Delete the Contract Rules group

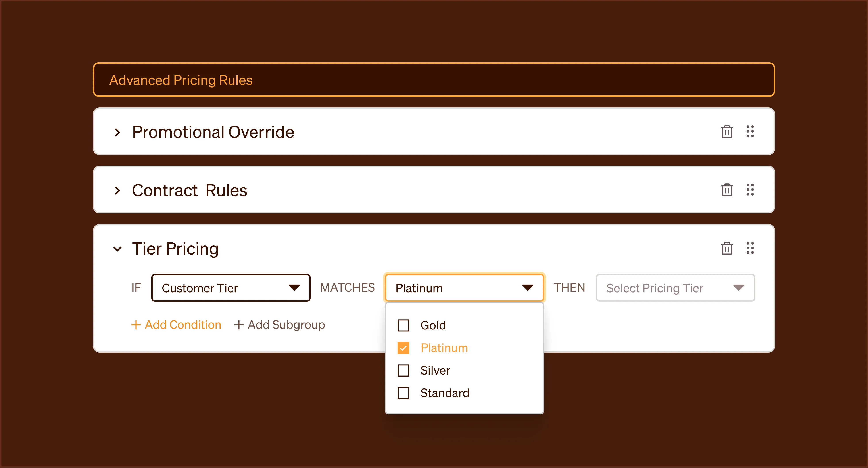pyautogui.click(x=726, y=190)
